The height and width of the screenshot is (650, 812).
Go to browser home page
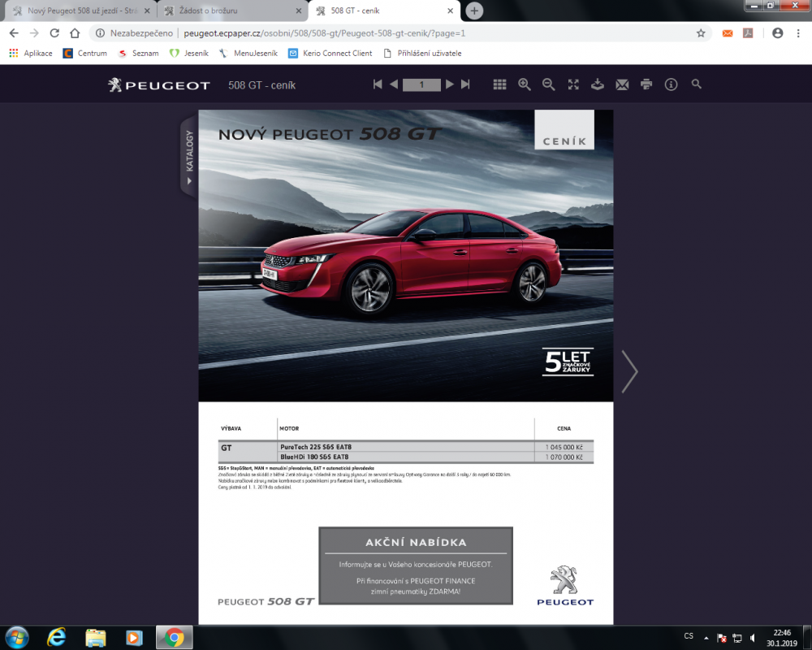[75, 33]
